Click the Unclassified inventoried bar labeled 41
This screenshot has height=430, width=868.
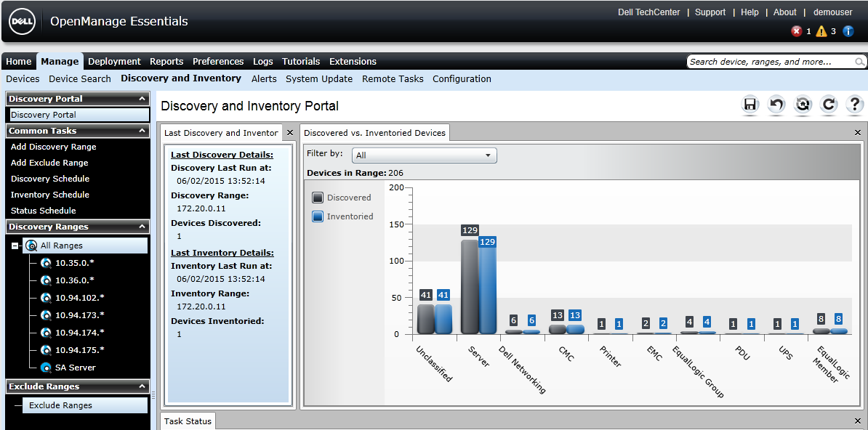pos(443,319)
